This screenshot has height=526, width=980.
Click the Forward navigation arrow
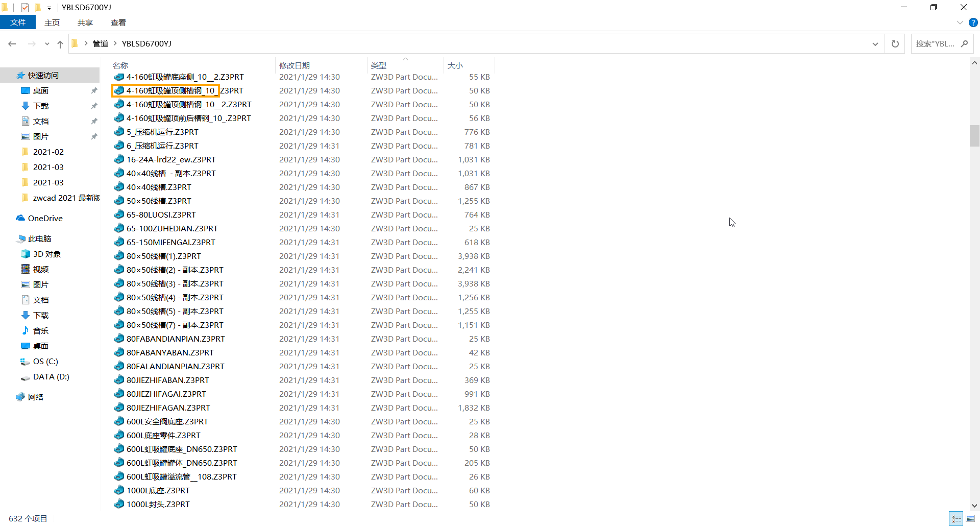[x=32, y=44]
